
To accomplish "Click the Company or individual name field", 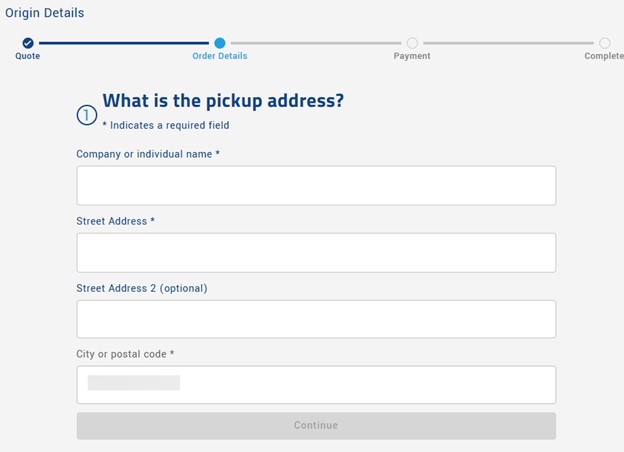I will click(316, 185).
